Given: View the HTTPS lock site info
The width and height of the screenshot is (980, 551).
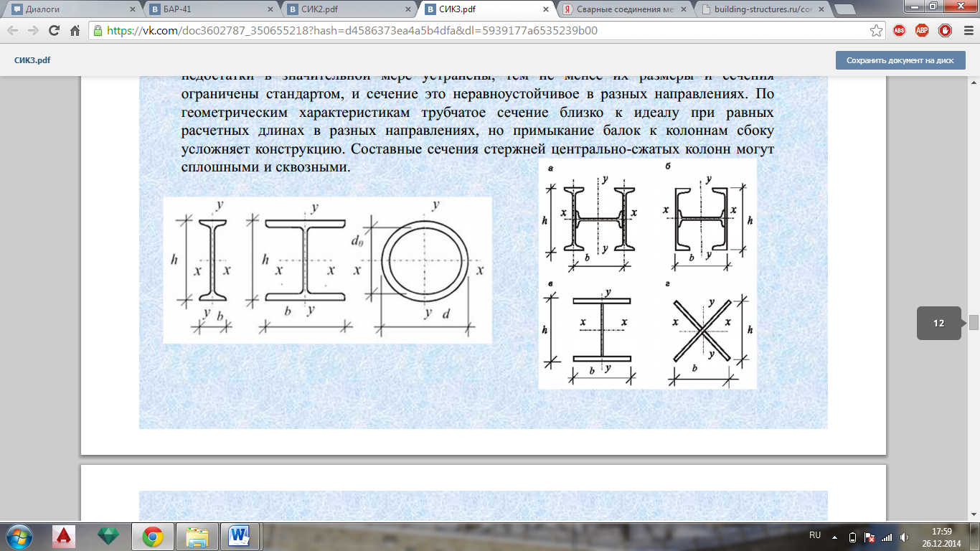Looking at the screenshot, I should (x=98, y=31).
